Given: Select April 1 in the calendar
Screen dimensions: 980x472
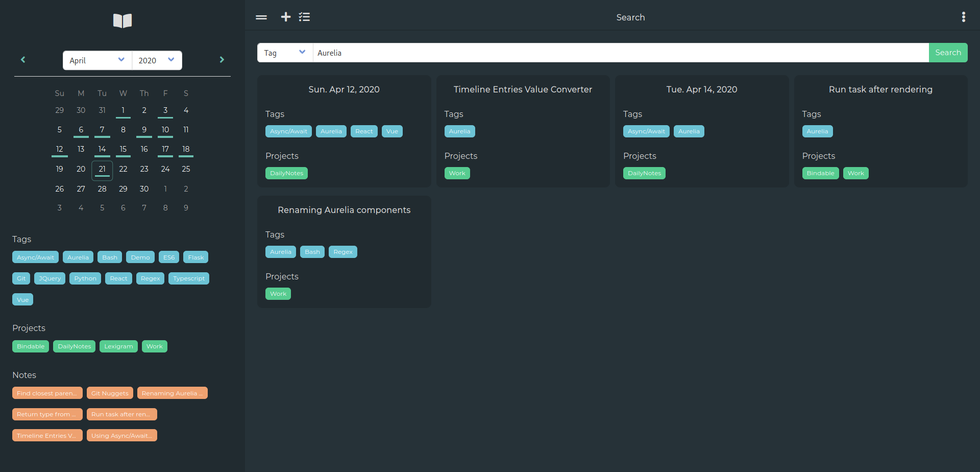Looking at the screenshot, I should click(123, 111).
